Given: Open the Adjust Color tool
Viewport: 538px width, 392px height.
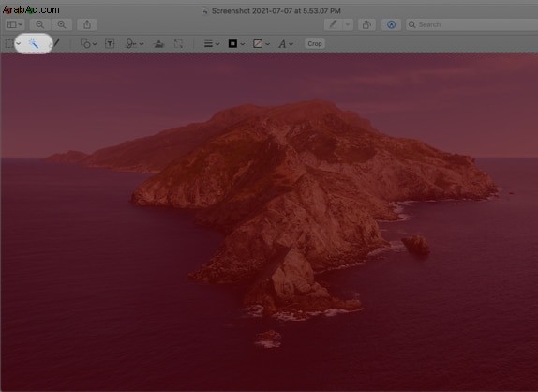Looking at the screenshot, I should click(x=158, y=43).
